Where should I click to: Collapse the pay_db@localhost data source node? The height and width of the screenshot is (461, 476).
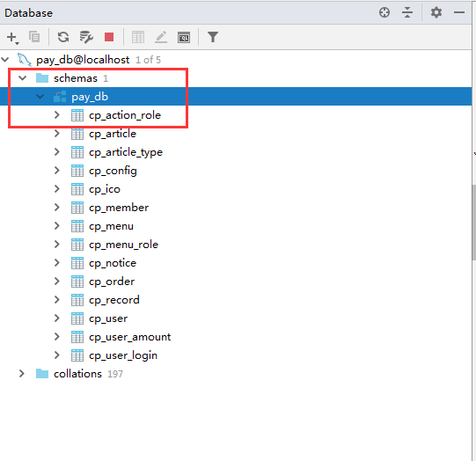[x=5, y=60]
